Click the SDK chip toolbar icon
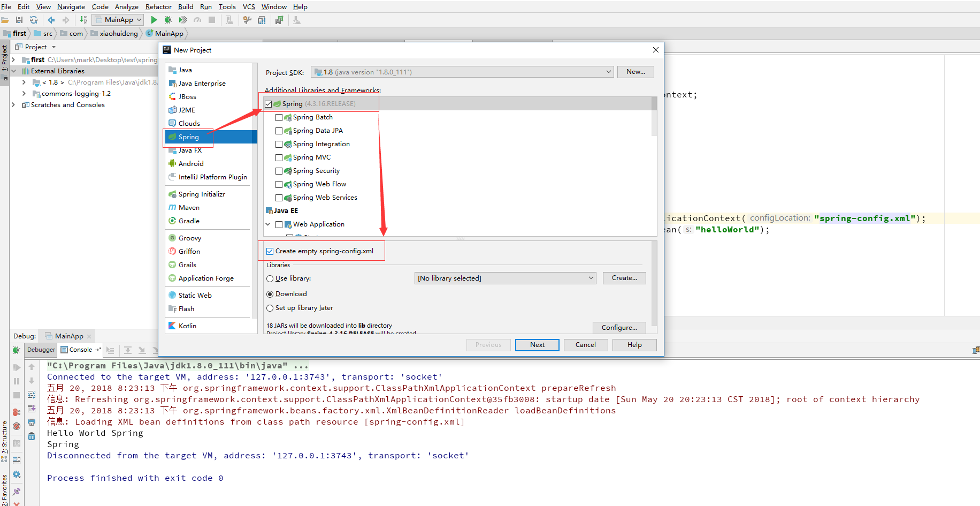This screenshot has height=506, width=980. [279, 20]
